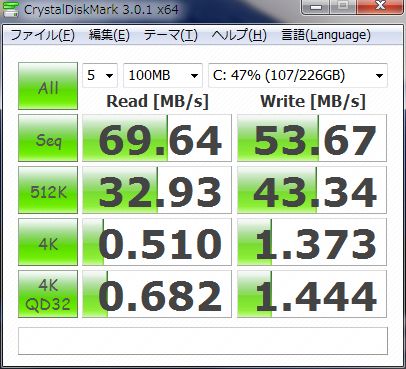Open the test count dropdown showing 5
406x369 pixels.
click(100, 75)
